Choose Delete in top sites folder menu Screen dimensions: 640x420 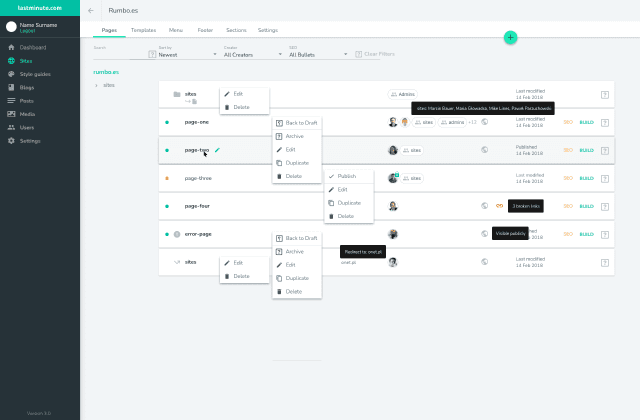pos(244,107)
